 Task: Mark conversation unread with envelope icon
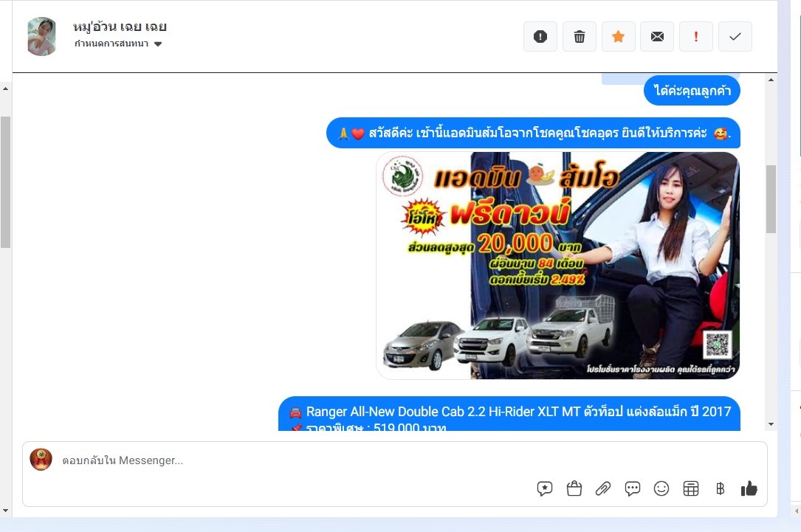pyautogui.click(x=657, y=37)
